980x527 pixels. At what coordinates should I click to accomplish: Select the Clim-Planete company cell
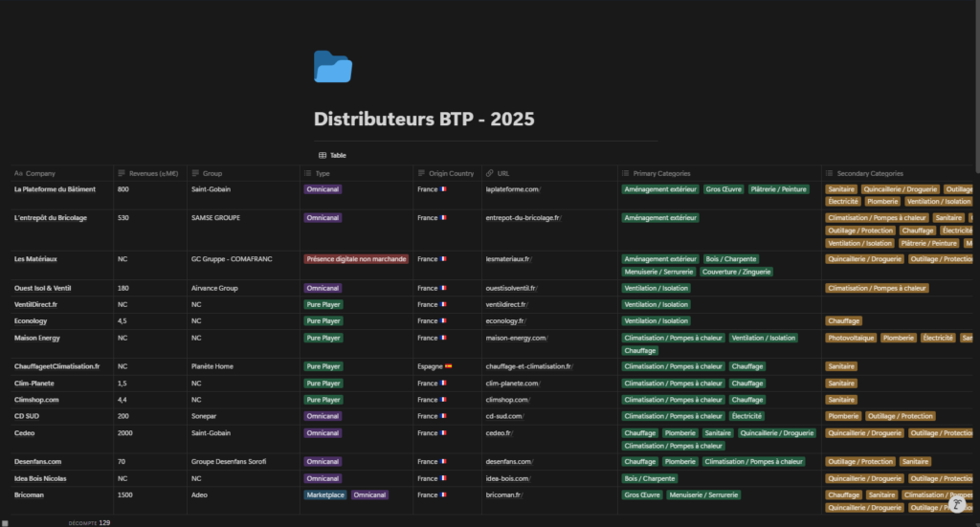point(62,384)
